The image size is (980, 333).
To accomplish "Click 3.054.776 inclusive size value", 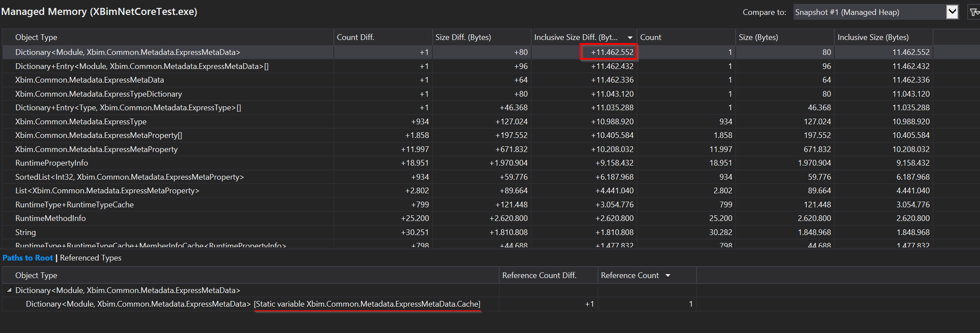I will 912,205.
